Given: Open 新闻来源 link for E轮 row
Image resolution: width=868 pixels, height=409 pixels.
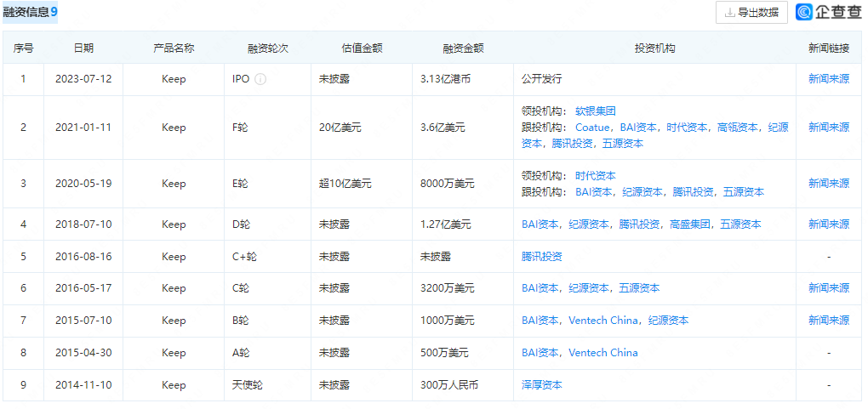Looking at the screenshot, I should (829, 183).
